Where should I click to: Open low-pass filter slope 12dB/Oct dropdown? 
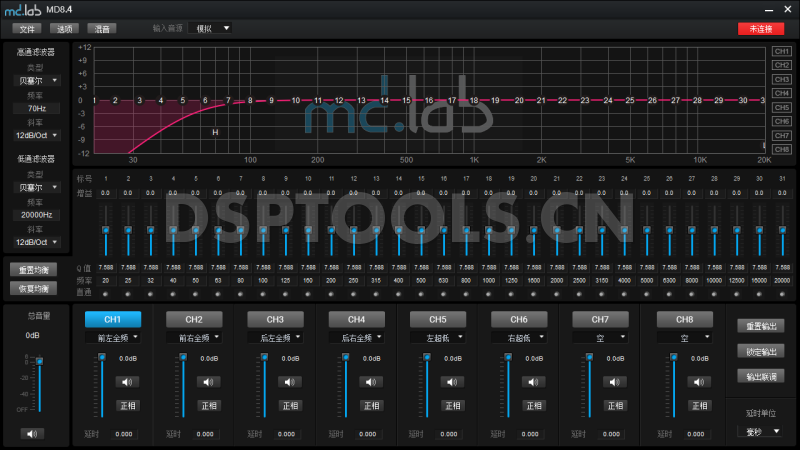click(36, 242)
